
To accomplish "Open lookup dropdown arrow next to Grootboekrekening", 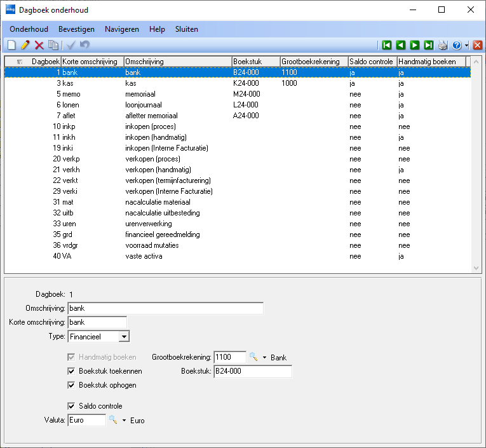I will 264,358.
